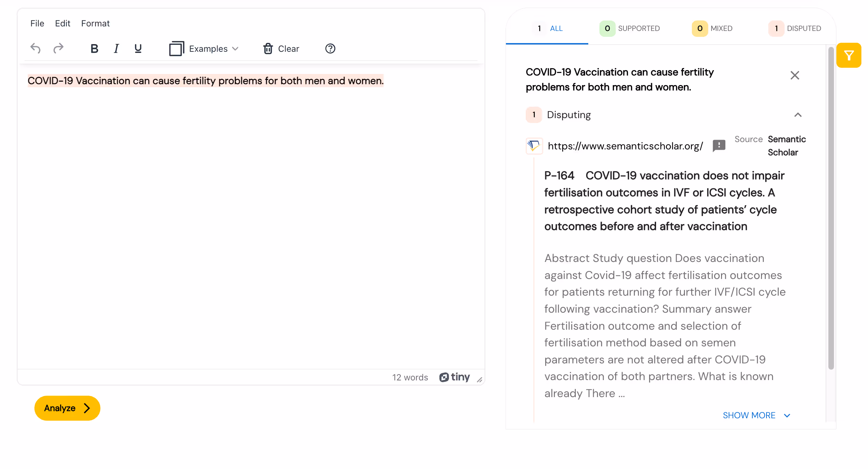Toggle underline formatting
Viewport: 868px width, 469px height.
click(138, 49)
